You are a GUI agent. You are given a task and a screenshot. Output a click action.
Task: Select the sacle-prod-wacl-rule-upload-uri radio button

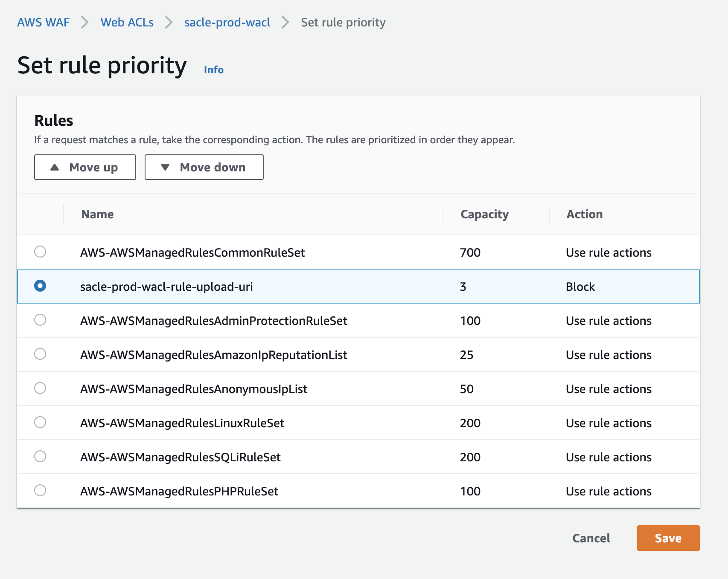click(40, 286)
